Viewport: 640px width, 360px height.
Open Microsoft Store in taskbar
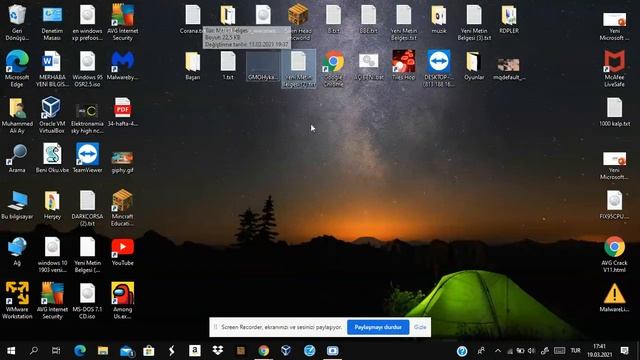(x=149, y=351)
